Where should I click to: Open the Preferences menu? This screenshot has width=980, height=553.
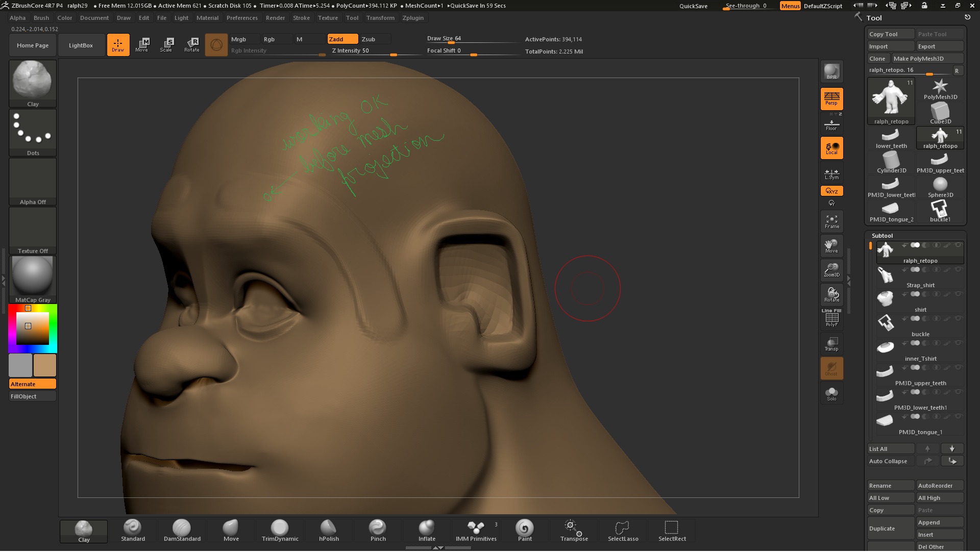(x=242, y=18)
